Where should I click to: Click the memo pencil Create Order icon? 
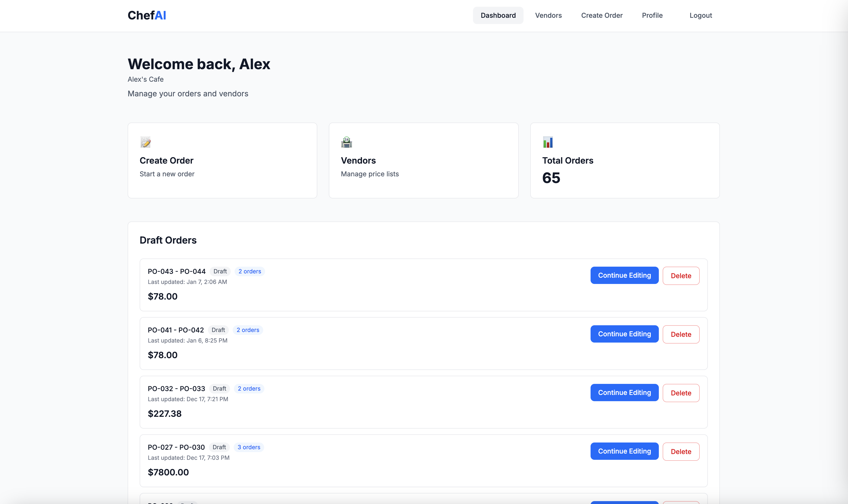[x=145, y=142]
